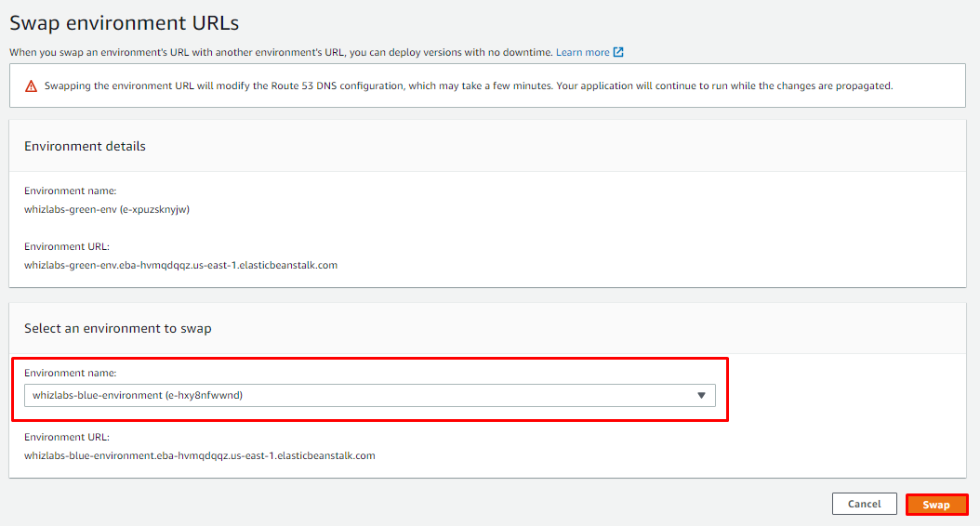Click the orange Swap button
This screenshot has width=980, height=526.
click(x=936, y=505)
